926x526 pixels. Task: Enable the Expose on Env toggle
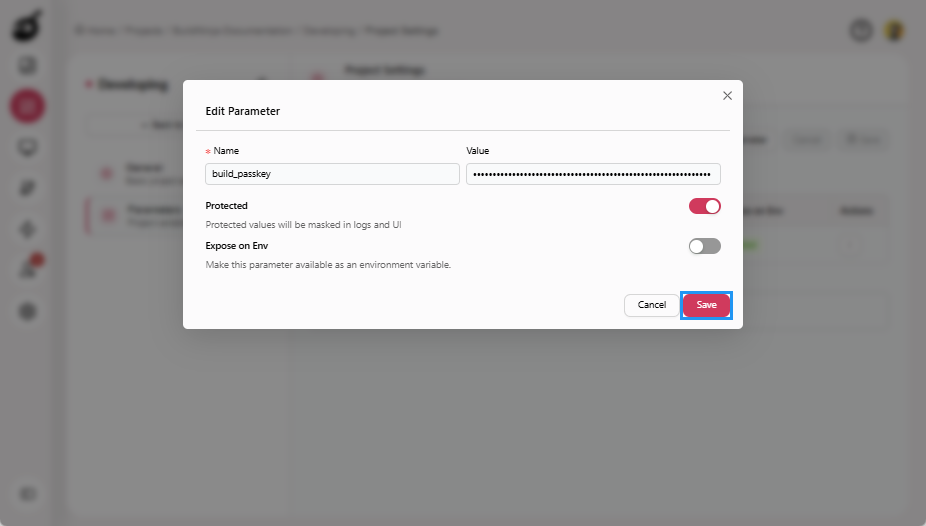[705, 246]
